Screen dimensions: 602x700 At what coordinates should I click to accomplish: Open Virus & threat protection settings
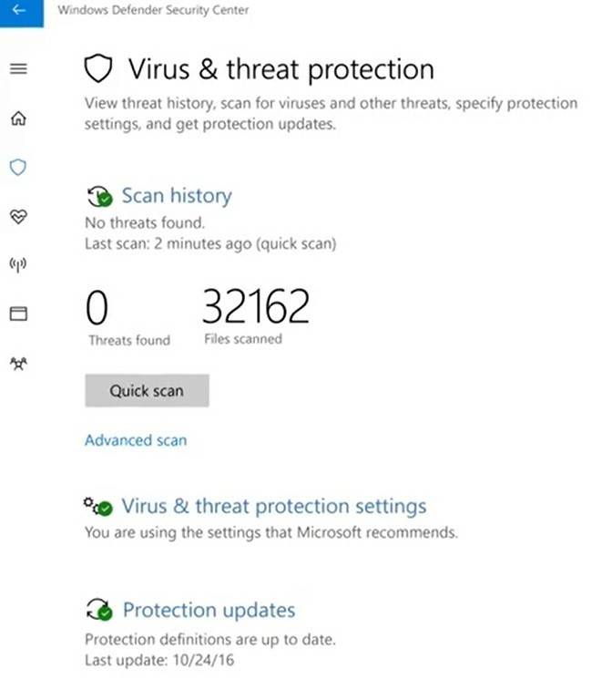click(274, 506)
